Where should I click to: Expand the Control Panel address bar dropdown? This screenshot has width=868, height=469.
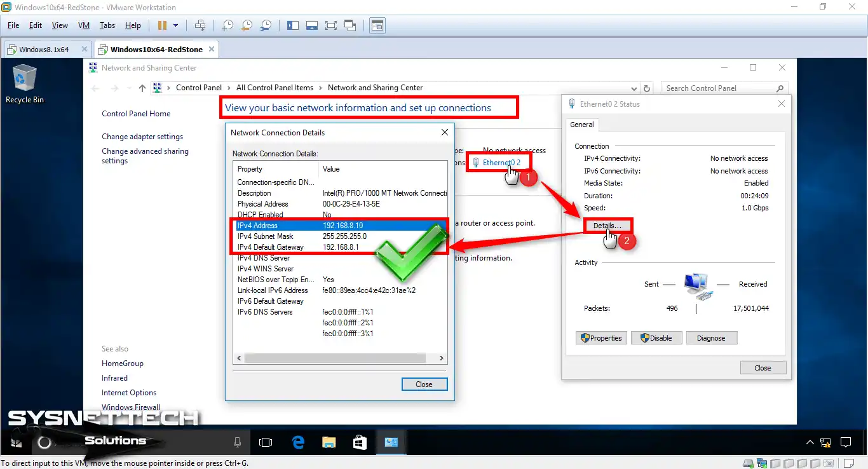(634, 88)
